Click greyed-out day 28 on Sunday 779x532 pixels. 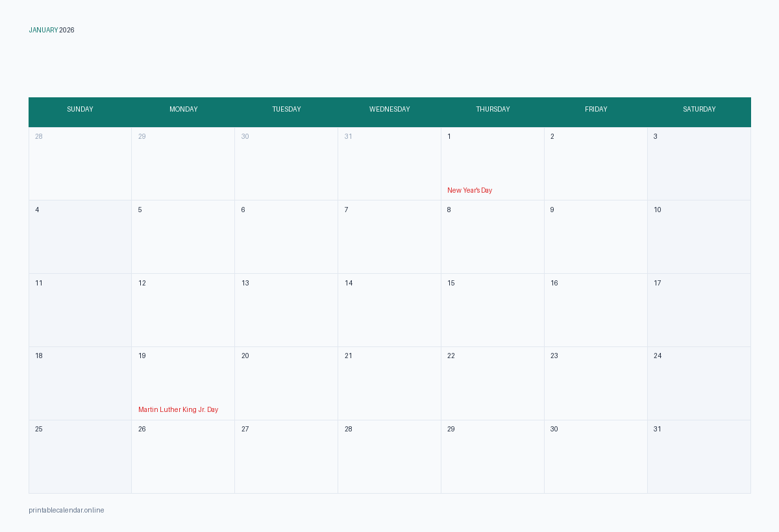(x=39, y=136)
